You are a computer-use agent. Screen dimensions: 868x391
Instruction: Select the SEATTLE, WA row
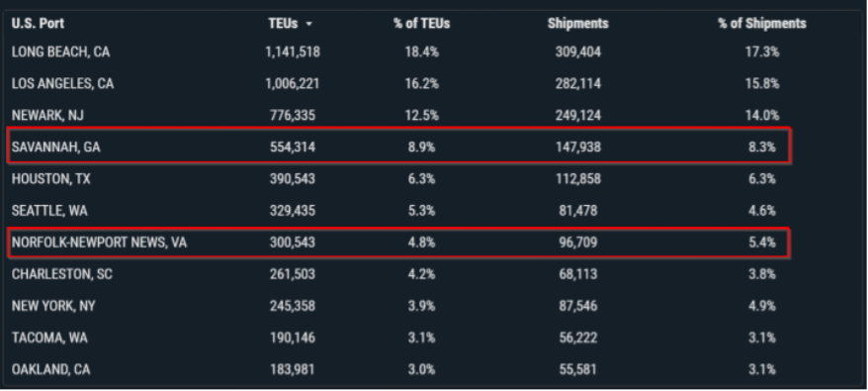tap(398, 211)
